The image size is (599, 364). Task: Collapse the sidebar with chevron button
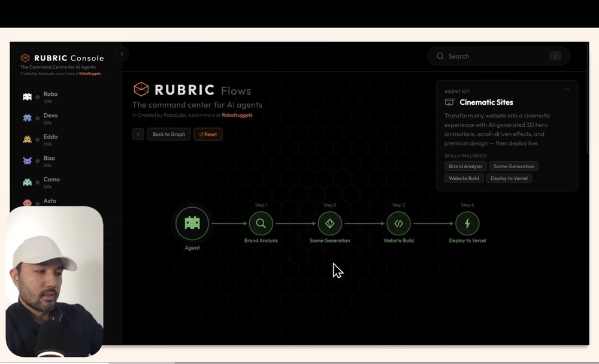(x=122, y=54)
